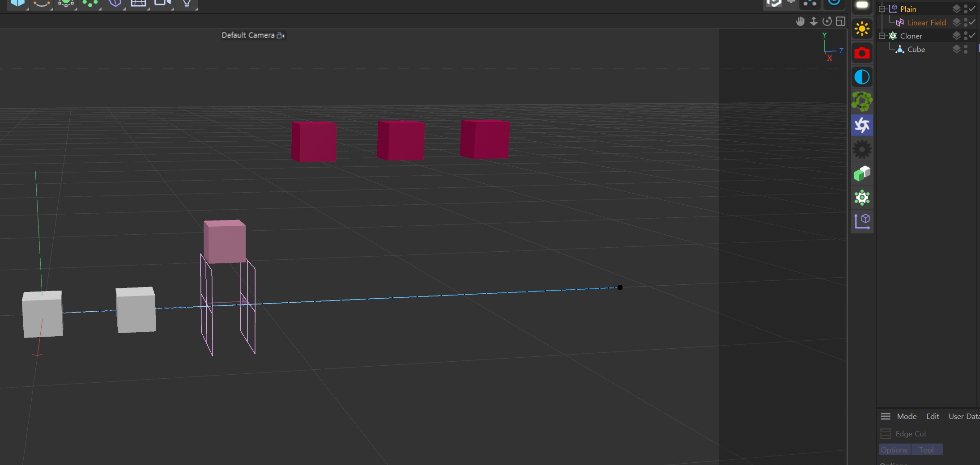Screen dimensions: 980x465
Task: Open the Subdivision generator tool icon
Action: pyautogui.click(x=66, y=3)
